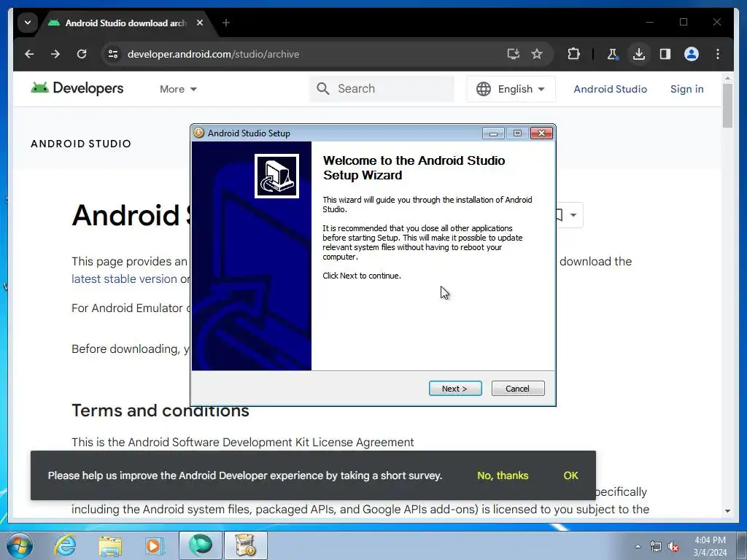This screenshot has height=560, width=747.
Task: Open the tab search dropdown
Action: (x=28, y=23)
